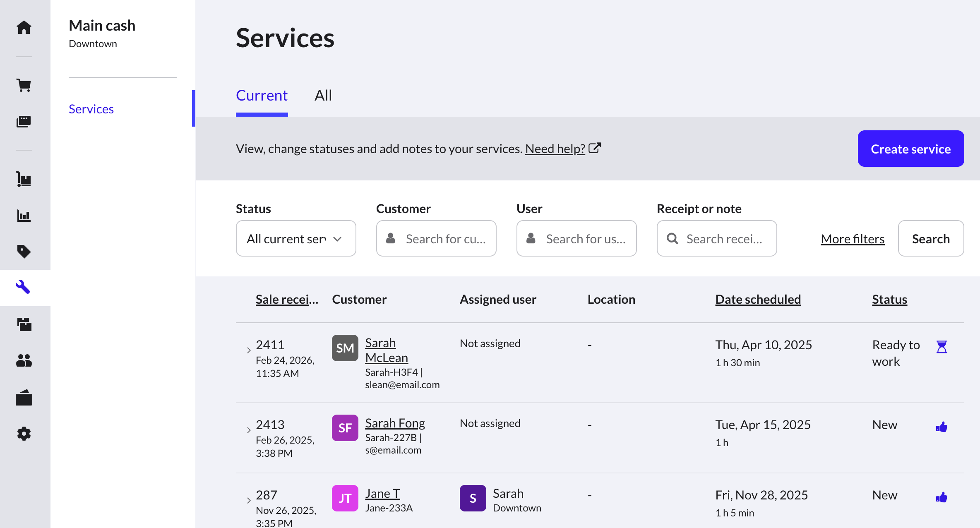
Task: Switch to the All tab
Action: (323, 96)
